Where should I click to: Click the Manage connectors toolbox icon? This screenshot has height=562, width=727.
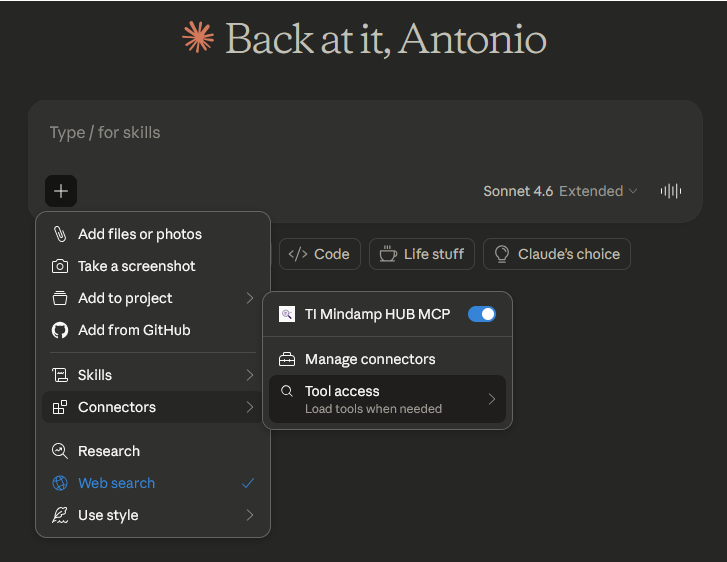pyautogui.click(x=287, y=359)
